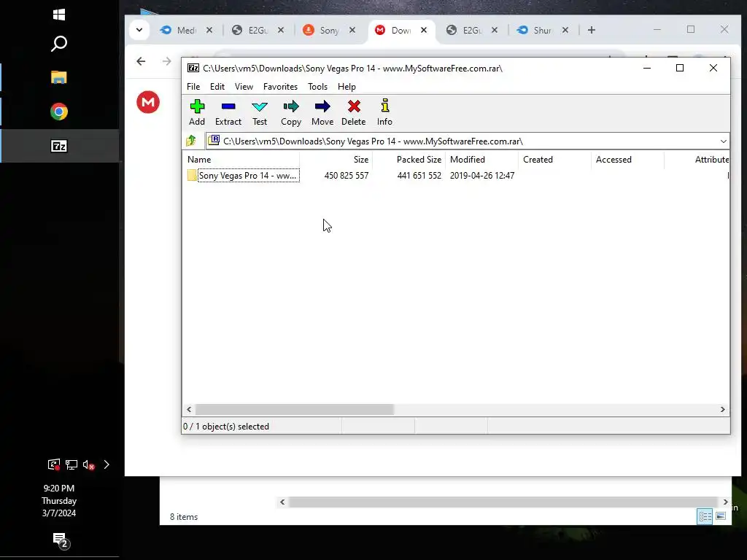Click the 2019-04-26 12:47 modified date
Image resolution: width=747 pixels, height=560 pixels.
coord(482,176)
